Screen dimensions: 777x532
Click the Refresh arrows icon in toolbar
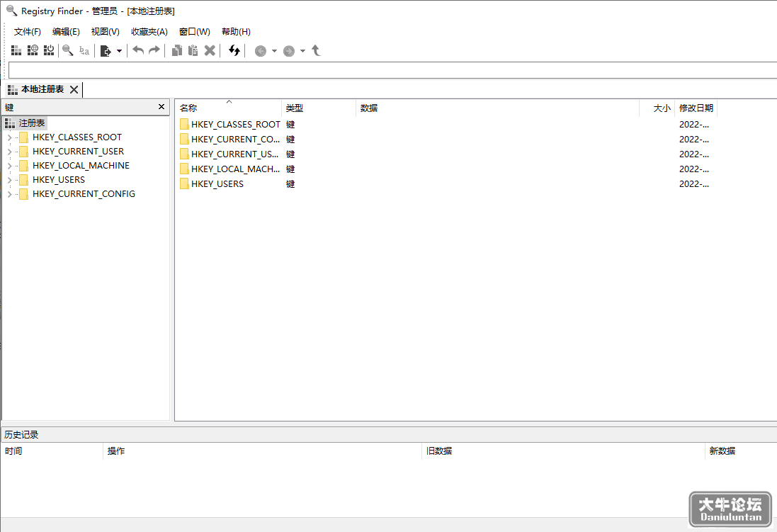point(234,50)
